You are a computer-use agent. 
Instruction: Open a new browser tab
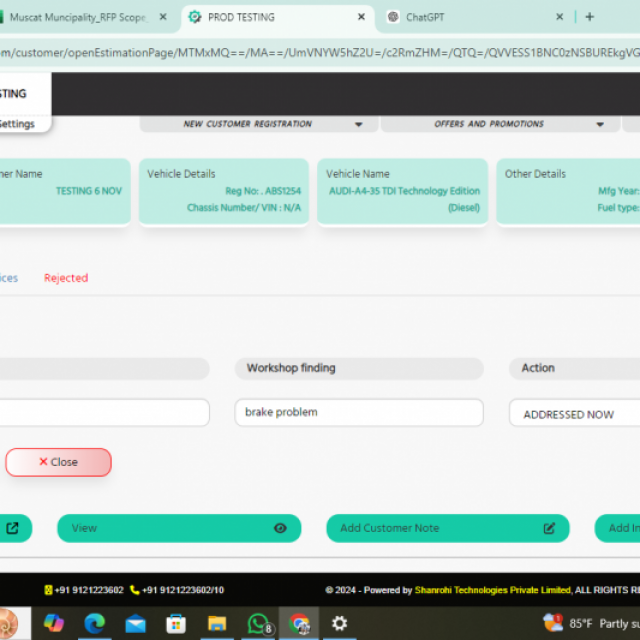click(589, 17)
